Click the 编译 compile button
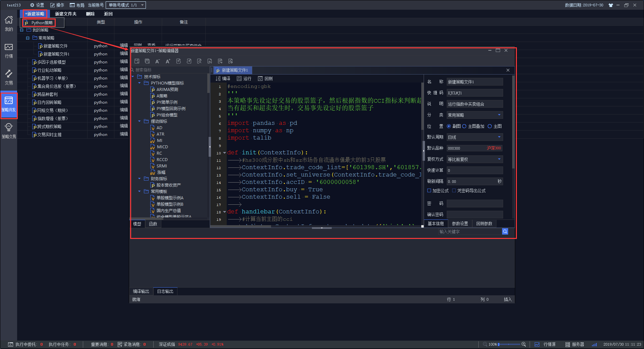 [x=223, y=79]
